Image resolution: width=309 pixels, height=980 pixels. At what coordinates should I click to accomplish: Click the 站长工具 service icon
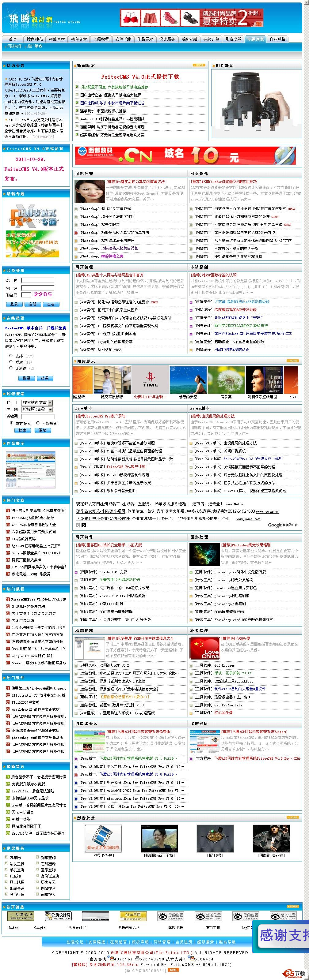pos(6,864)
